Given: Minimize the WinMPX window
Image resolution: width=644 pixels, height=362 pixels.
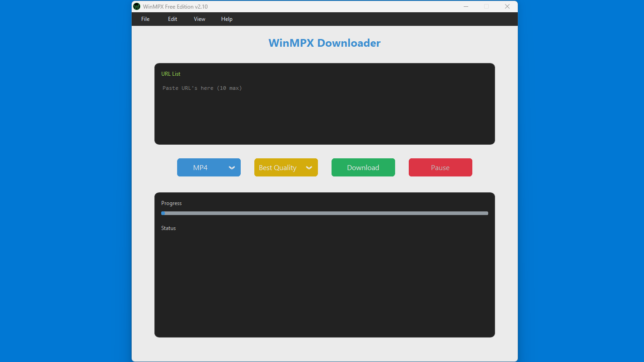Looking at the screenshot, I should point(466,6).
